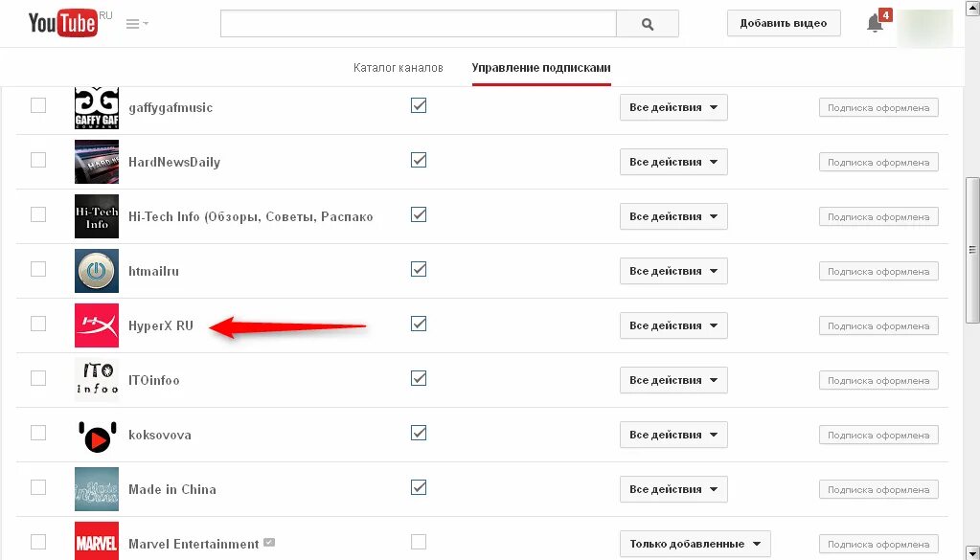Click 'Подписка оформлена' for HyperX RU
This screenshot has height=560, width=980.
878,325
